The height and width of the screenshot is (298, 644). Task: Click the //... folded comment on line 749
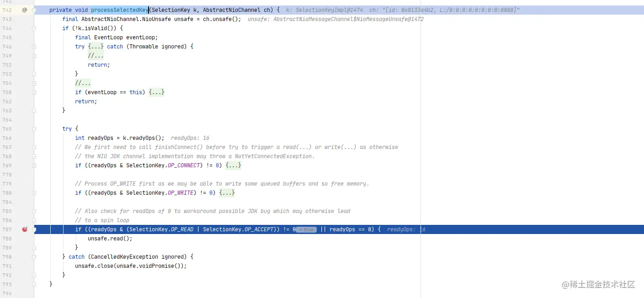[x=96, y=56]
